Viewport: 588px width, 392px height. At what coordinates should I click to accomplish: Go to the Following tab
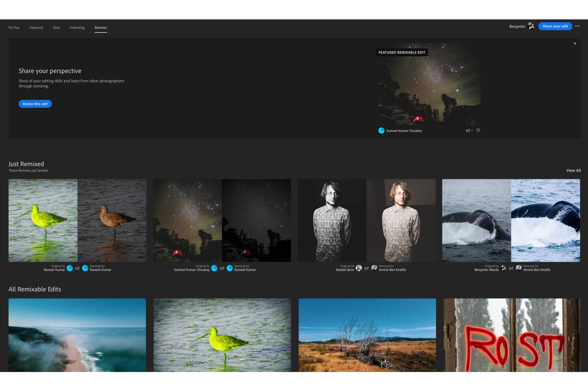click(x=77, y=28)
